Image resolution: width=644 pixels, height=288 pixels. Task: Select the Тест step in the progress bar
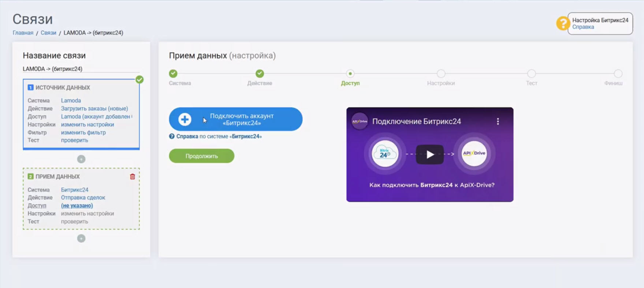532,74
